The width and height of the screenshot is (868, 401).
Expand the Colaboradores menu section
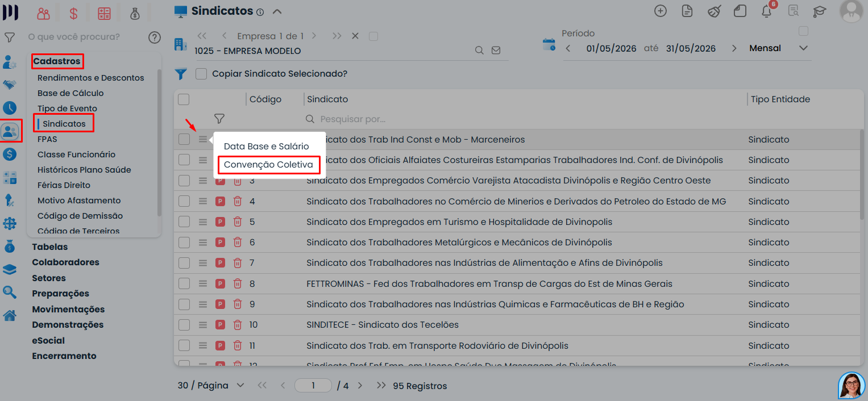65,262
